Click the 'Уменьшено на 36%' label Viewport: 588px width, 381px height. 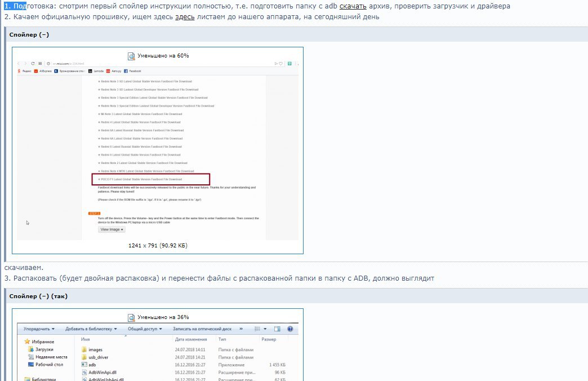point(163,317)
